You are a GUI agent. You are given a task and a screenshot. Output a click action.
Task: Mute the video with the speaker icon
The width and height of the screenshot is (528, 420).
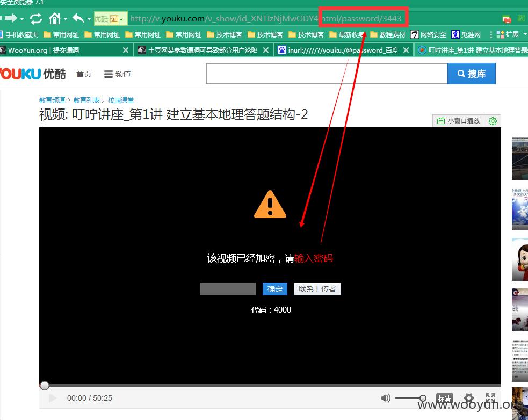[385, 398]
